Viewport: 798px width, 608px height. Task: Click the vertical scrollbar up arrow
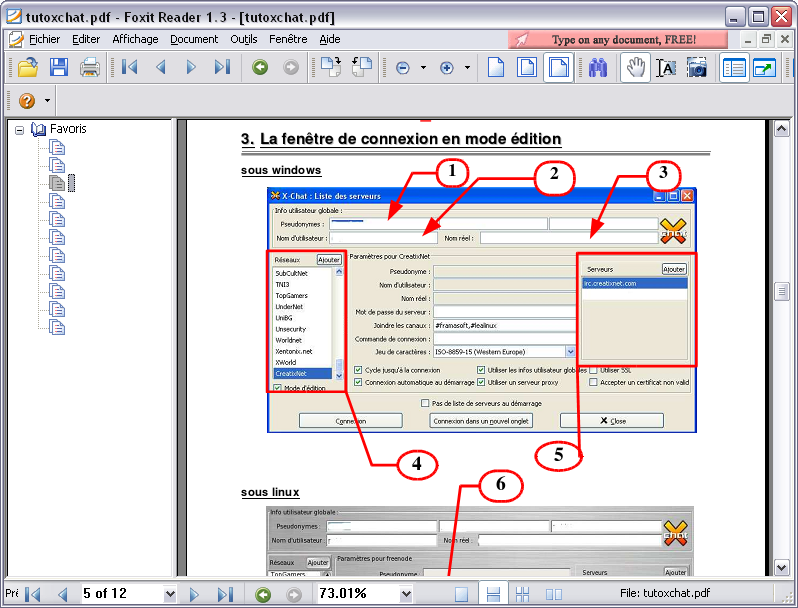[782, 129]
